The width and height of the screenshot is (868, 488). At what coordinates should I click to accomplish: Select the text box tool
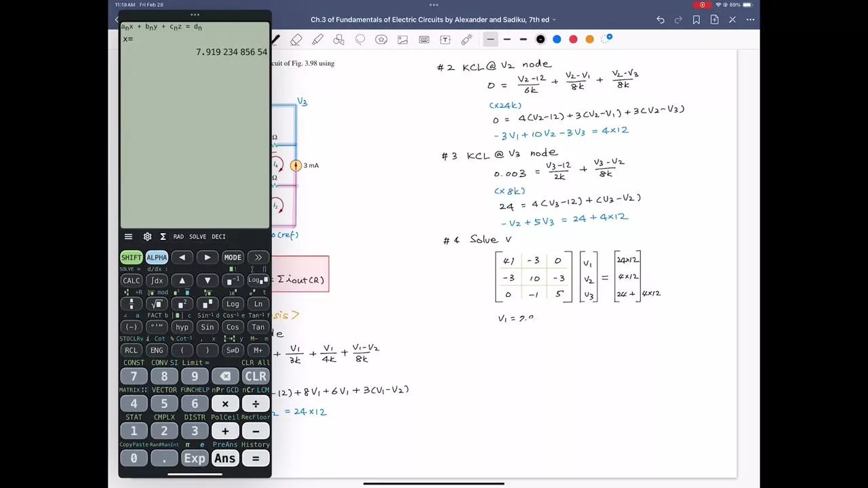click(445, 40)
